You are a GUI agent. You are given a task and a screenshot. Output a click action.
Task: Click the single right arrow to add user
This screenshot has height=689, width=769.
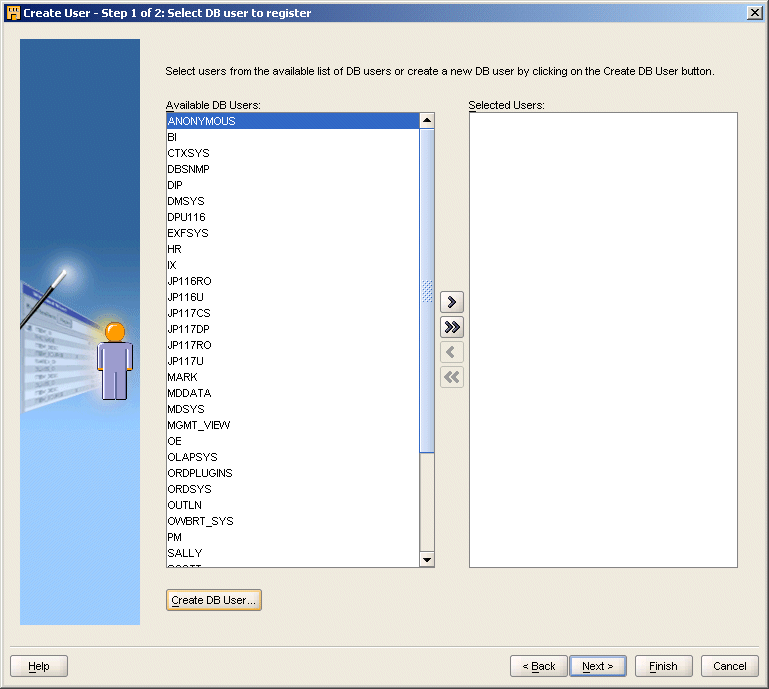tap(452, 302)
